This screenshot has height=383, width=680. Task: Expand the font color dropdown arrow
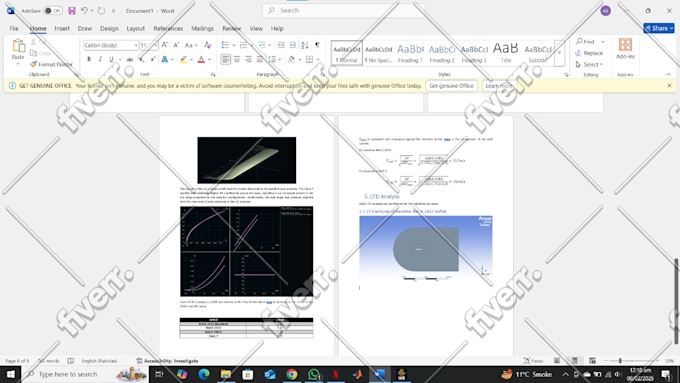209,59
